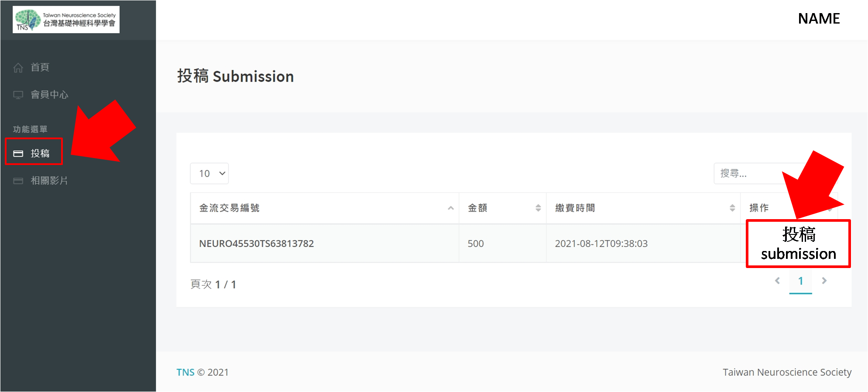Click the card icon beside 相關影片

(x=18, y=181)
